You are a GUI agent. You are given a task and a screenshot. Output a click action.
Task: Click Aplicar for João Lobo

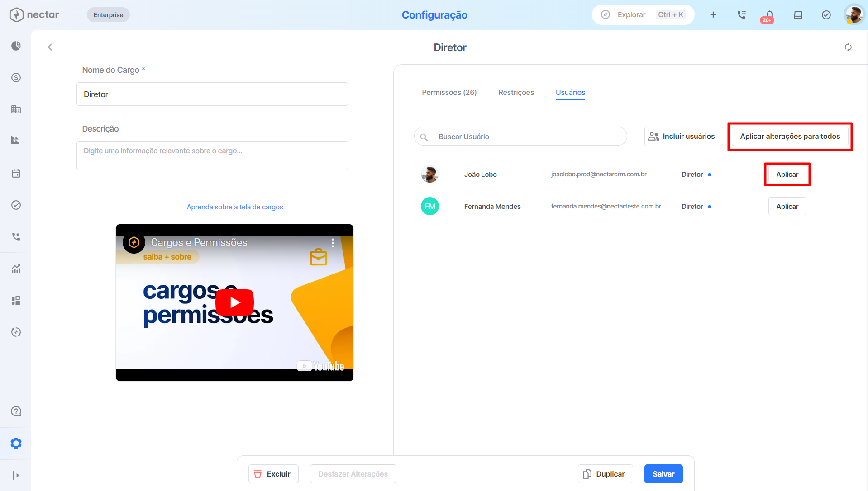coord(787,175)
